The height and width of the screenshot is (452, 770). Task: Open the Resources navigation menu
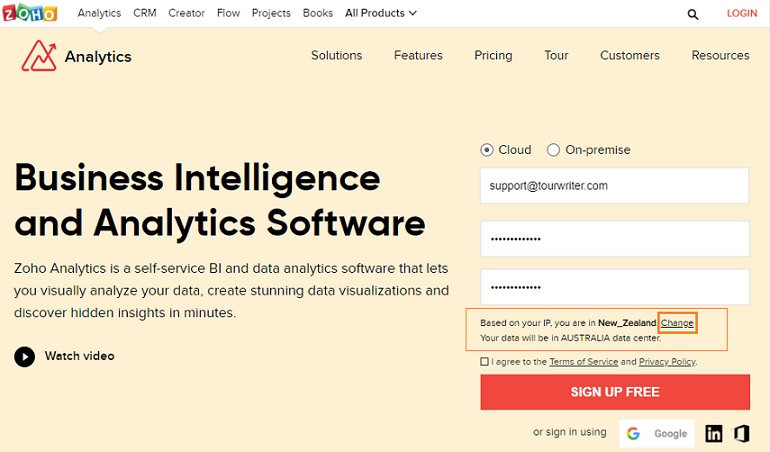point(720,56)
